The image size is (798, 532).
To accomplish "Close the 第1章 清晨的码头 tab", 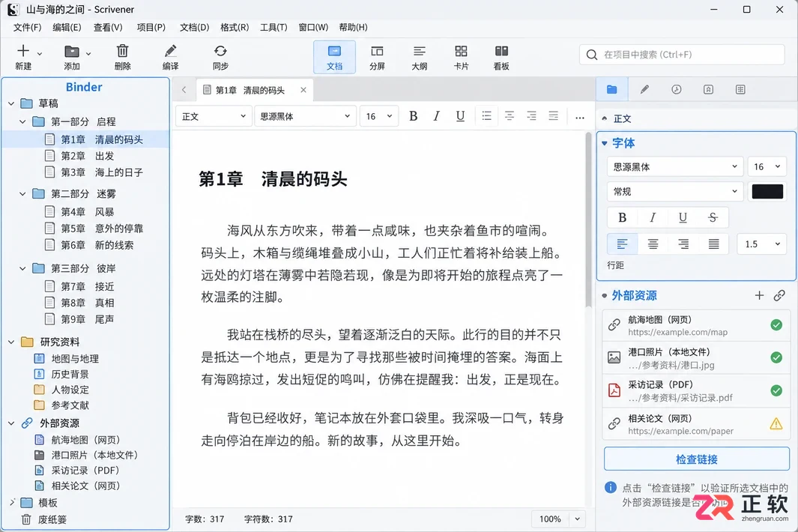I will coord(303,90).
